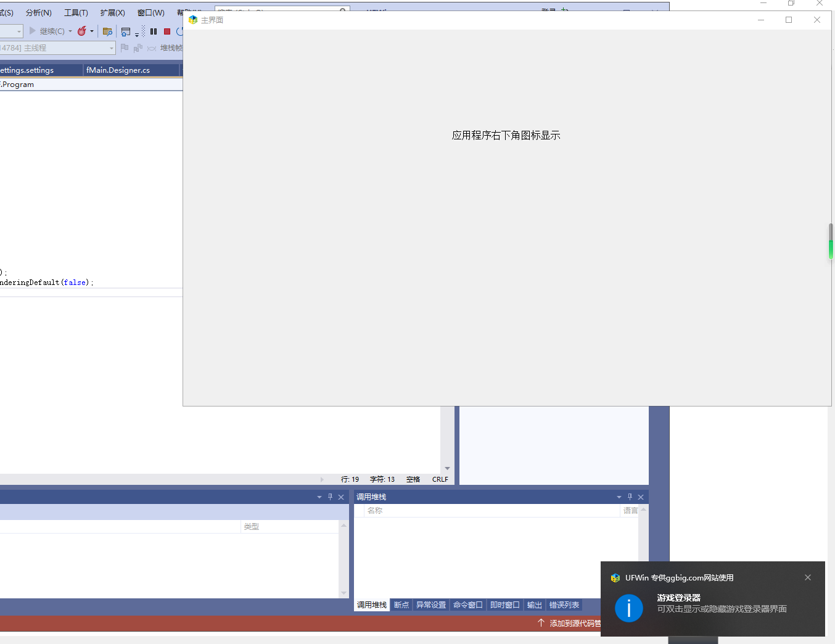Dismiss the UFWin notification toast
Image resolution: width=835 pixels, height=644 pixels.
pos(808,577)
